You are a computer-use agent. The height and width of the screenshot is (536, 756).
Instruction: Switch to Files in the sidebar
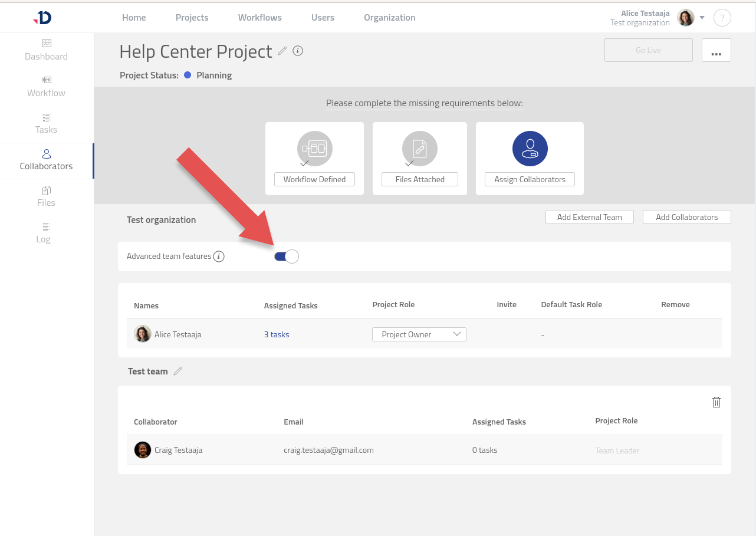pyautogui.click(x=46, y=196)
